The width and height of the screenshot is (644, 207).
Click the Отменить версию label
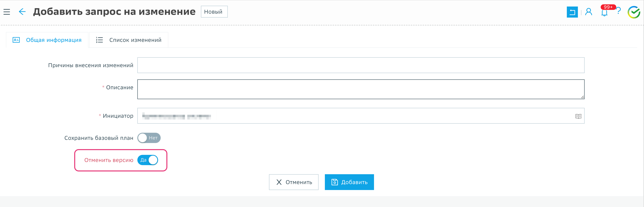[109, 160]
